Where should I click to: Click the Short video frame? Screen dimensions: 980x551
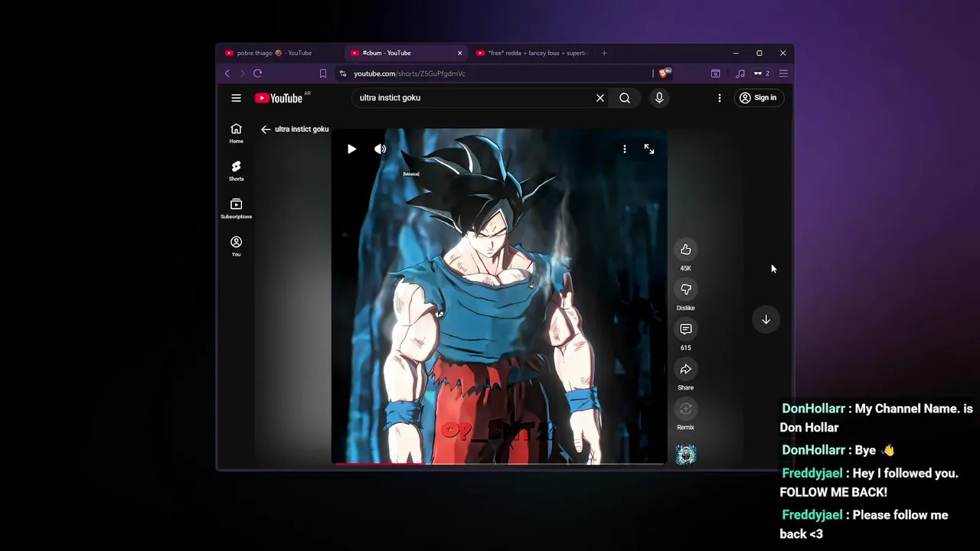499,296
